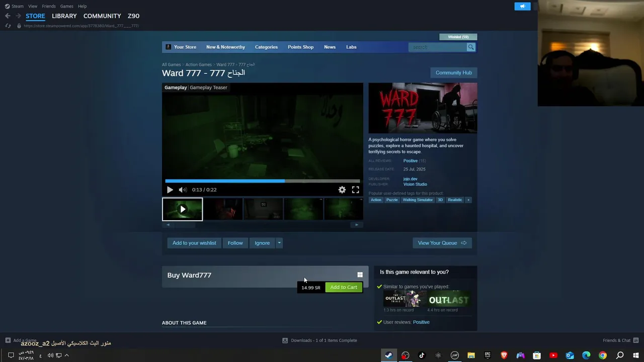Image resolution: width=644 pixels, height=362 pixels.
Task: Open the Games menu
Action: pyautogui.click(x=67, y=6)
